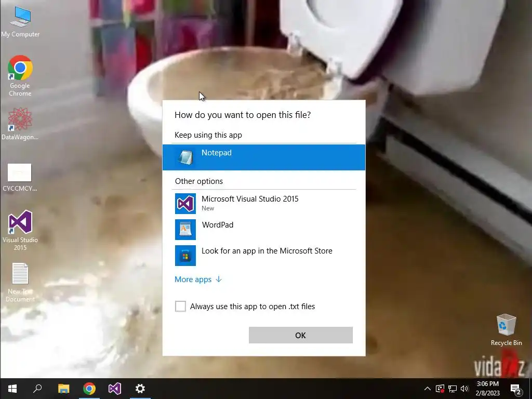Open taskbar Search
The image size is (532, 399).
(x=37, y=389)
